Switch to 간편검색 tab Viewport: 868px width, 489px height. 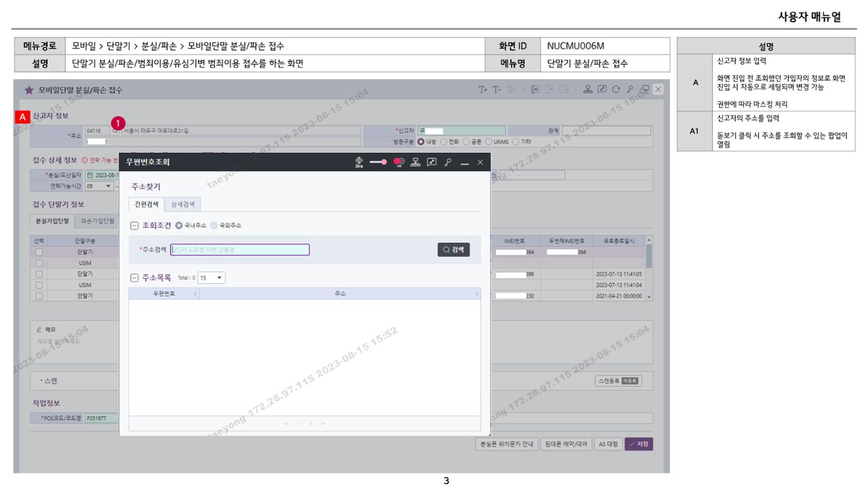[147, 204]
